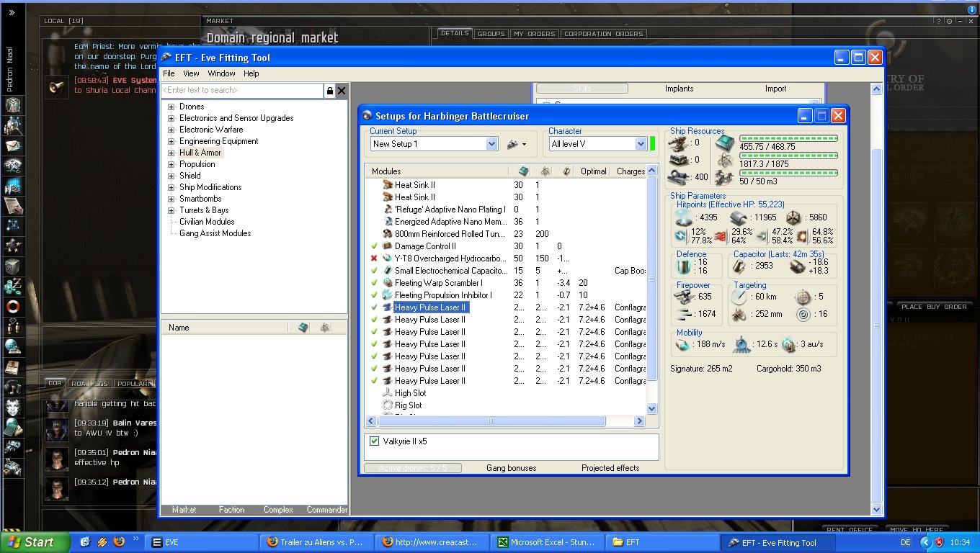Image resolution: width=980 pixels, height=553 pixels.
Task: Toggle the Y-T8 Overcharged Hydrocarbon module status
Action: (x=374, y=258)
